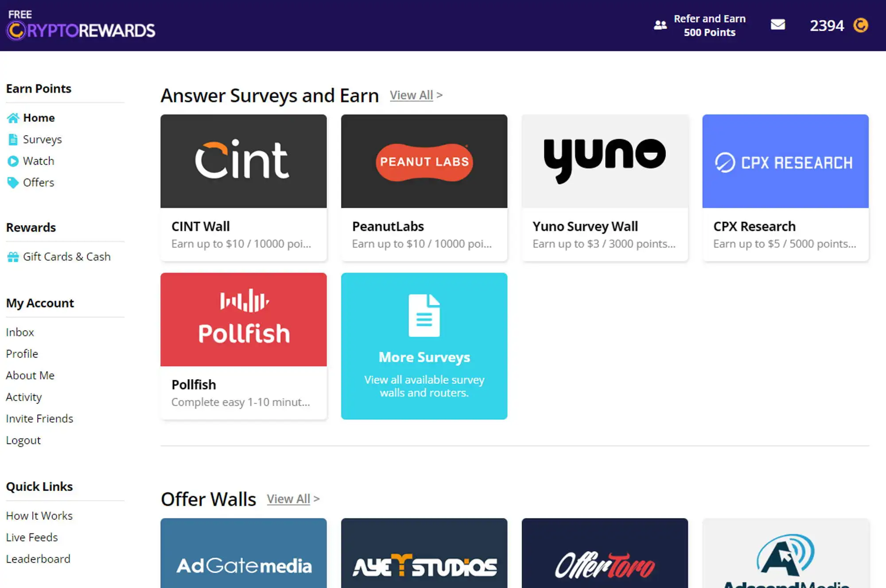Click CINT Wall 'Earn up to $10' description
The width and height of the screenshot is (886, 588).
pos(241,244)
